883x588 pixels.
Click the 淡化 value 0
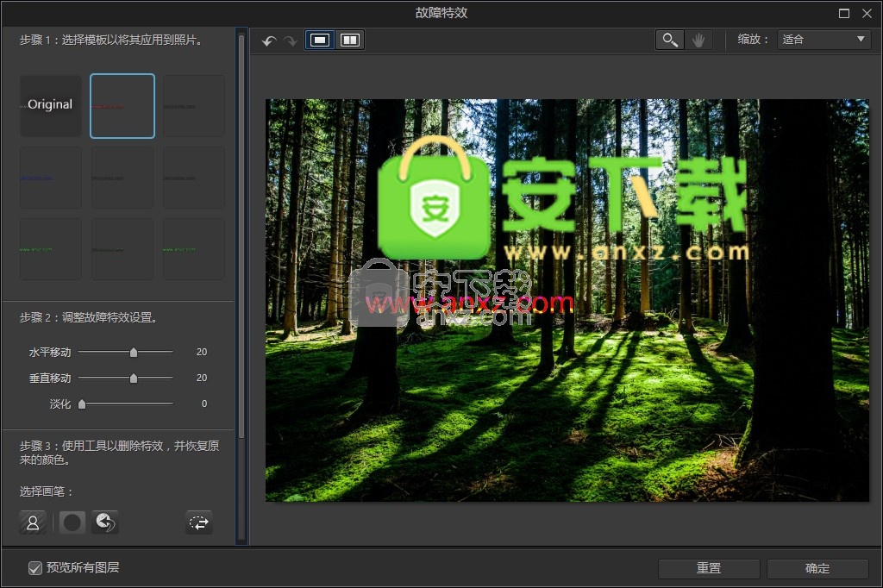point(204,403)
